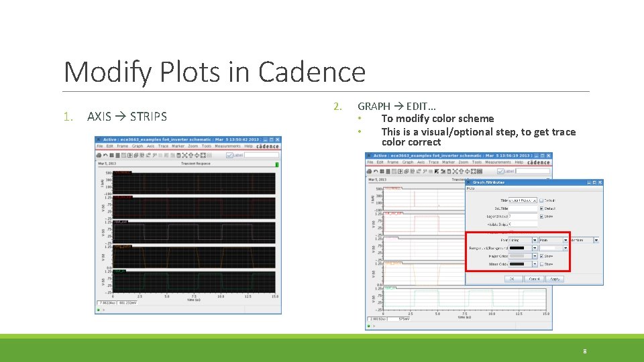Open Zoom menu in right waveform window
Image resolution: width=644 pixels, height=362 pixels.
464,162
